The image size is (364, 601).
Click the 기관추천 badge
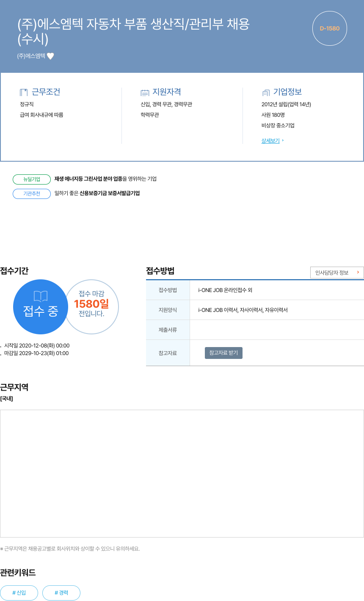32,194
